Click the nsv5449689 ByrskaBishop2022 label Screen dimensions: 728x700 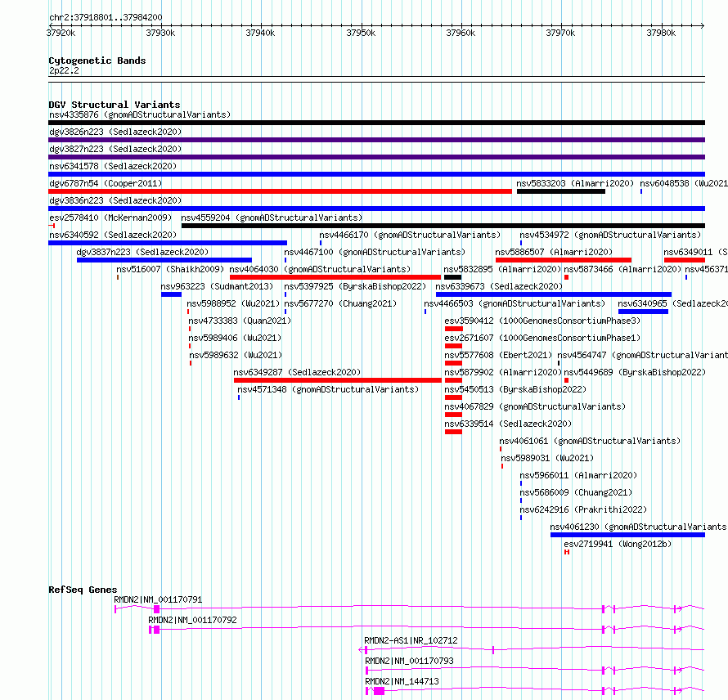tap(635, 372)
